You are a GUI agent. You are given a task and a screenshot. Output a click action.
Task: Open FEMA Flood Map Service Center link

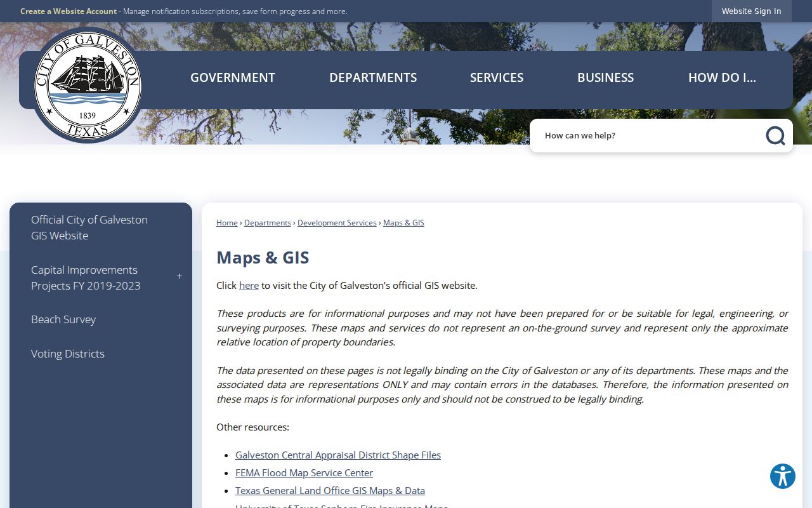click(304, 473)
